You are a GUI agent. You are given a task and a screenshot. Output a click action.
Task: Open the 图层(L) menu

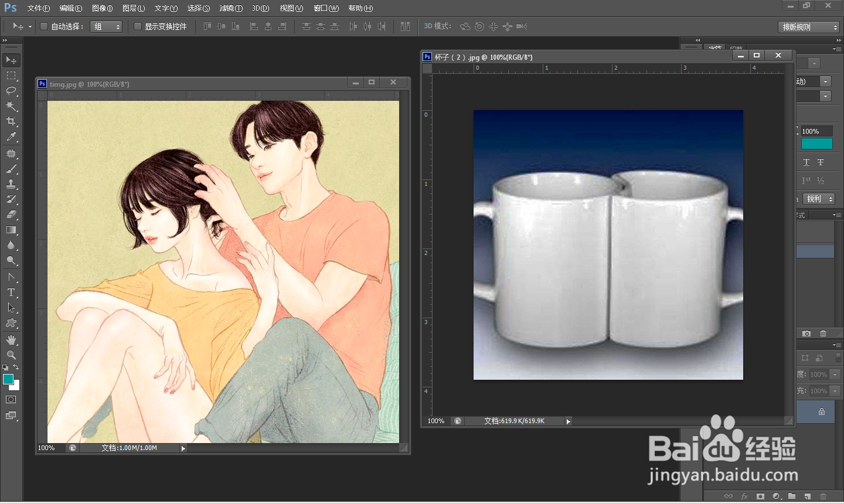click(x=134, y=8)
